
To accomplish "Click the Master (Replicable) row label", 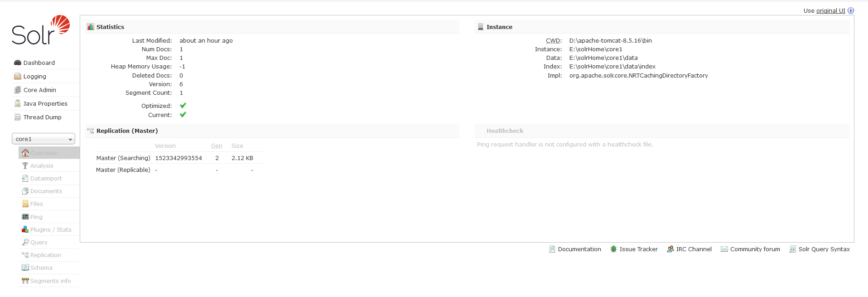I will pyautogui.click(x=123, y=170).
